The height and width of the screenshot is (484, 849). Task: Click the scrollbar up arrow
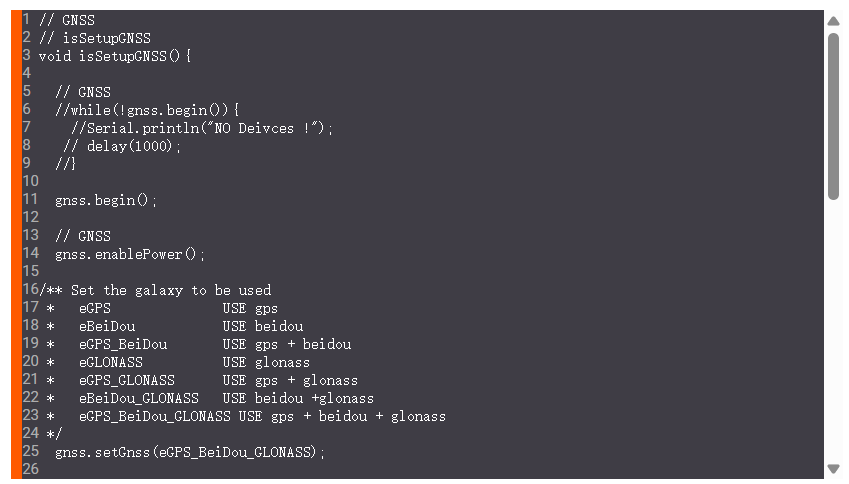click(833, 21)
